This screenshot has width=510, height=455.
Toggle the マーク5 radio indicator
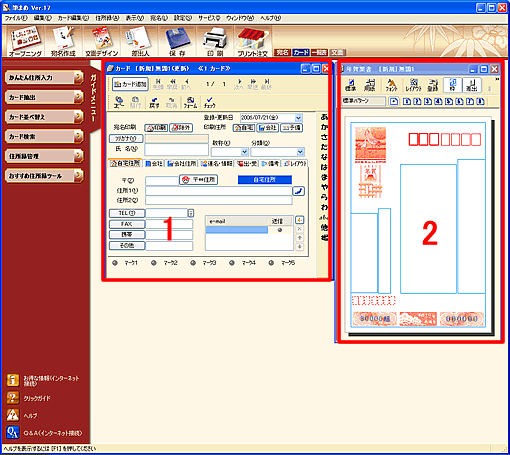pos(271,263)
